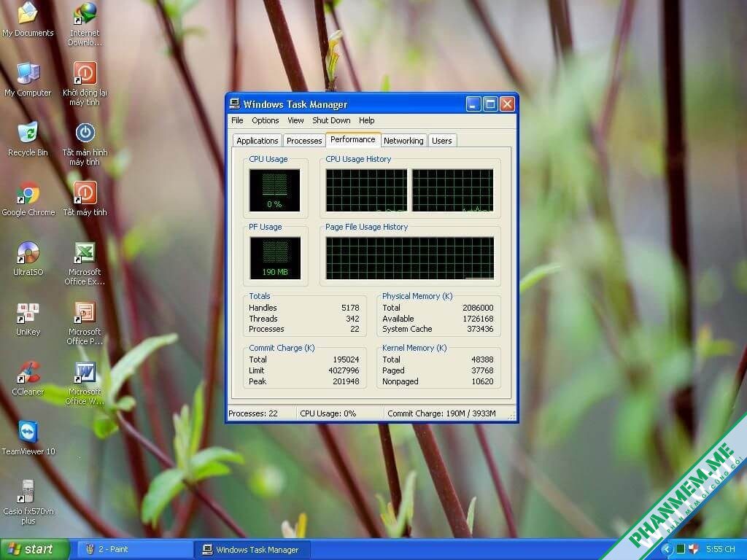Click the Tắt màn hình máy tính shortcut
This screenshot has height=560, width=747.
click(85, 144)
